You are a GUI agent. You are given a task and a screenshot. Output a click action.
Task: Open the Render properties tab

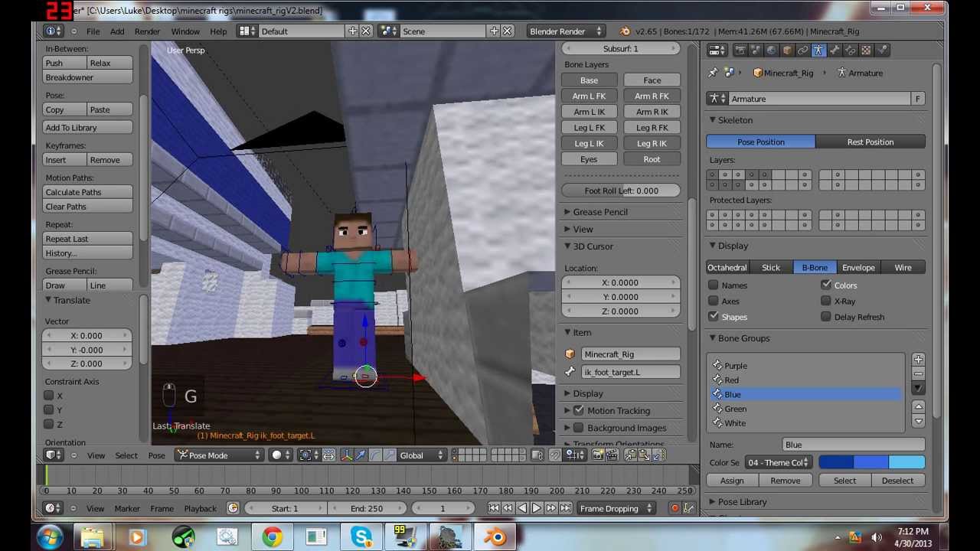[x=740, y=50]
